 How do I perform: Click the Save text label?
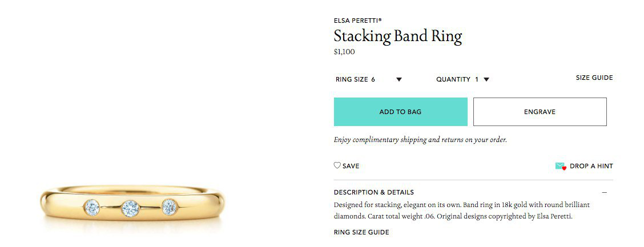pos(351,166)
